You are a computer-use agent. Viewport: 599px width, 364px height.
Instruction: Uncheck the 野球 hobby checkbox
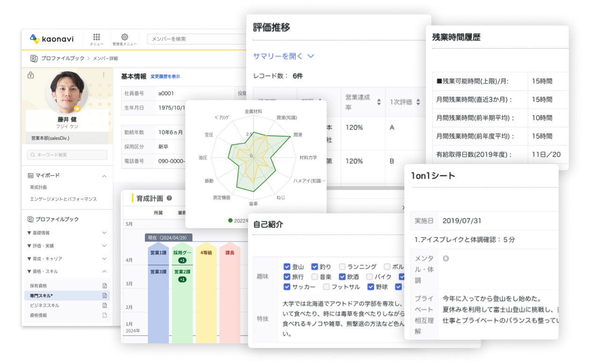[371, 287]
